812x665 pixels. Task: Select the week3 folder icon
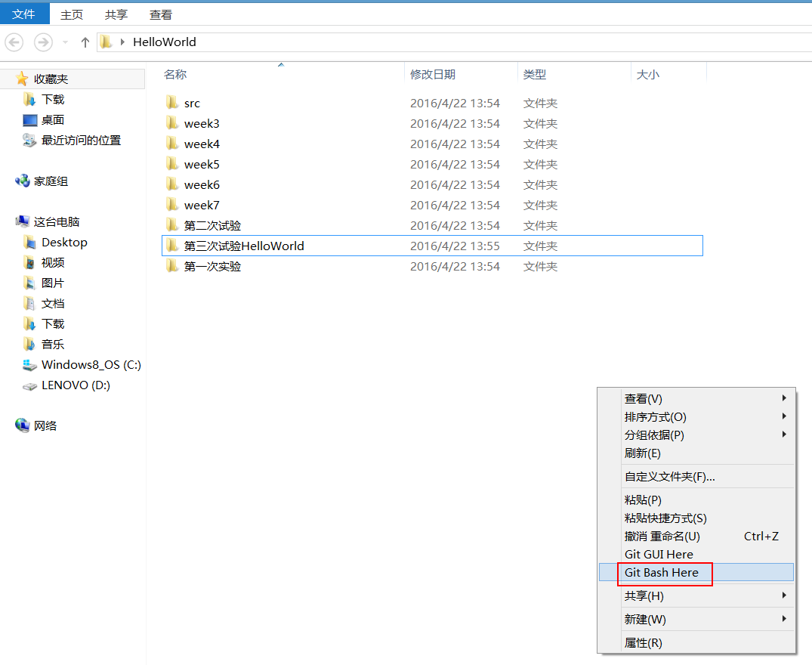click(172, 122)
